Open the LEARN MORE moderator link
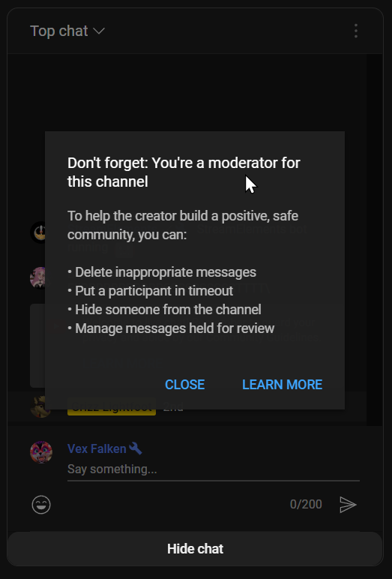This screenshot has width=392, height=579. 282,385
